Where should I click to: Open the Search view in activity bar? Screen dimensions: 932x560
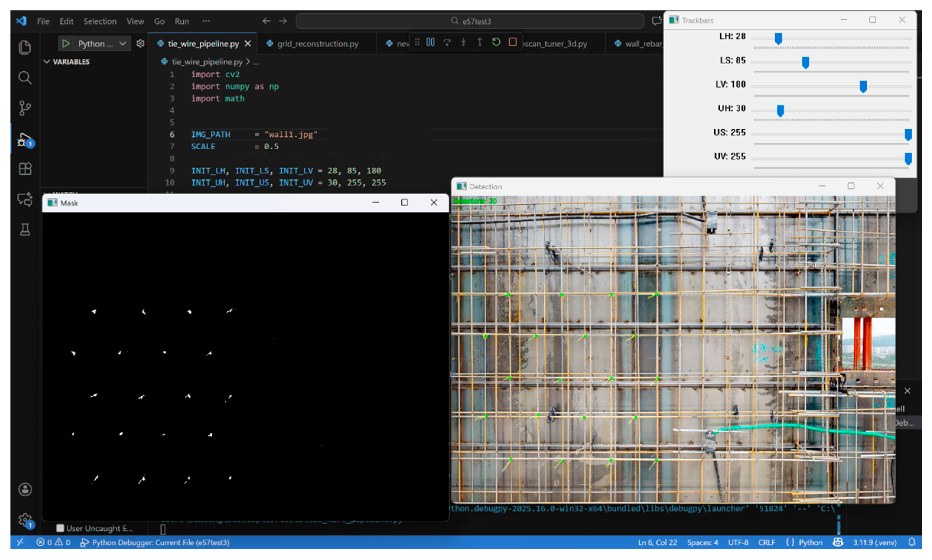point(25,78)
